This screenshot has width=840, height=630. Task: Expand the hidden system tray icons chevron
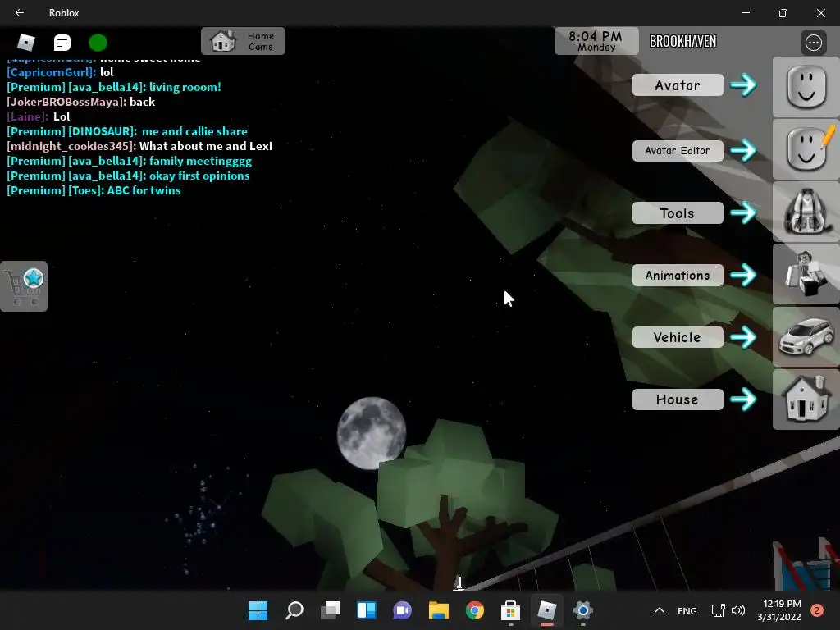click(x=660, y=610)
